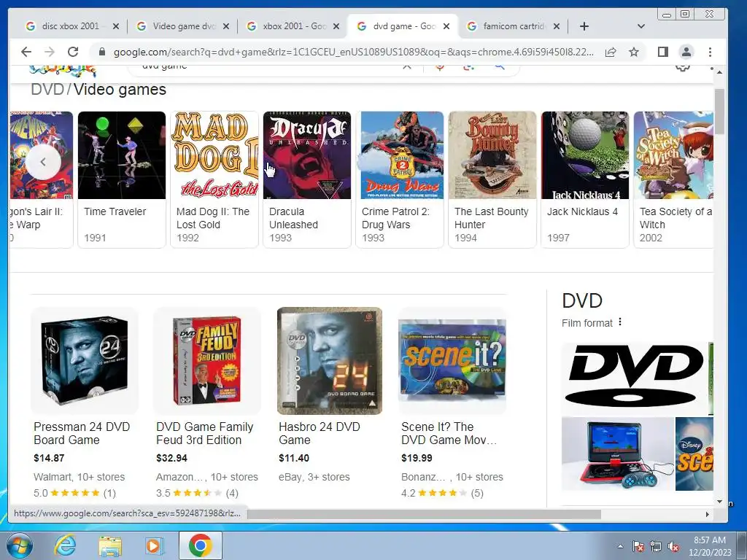Share this page using the share icon
Viewport: 747px width, 560px height.
click(611, 52)
